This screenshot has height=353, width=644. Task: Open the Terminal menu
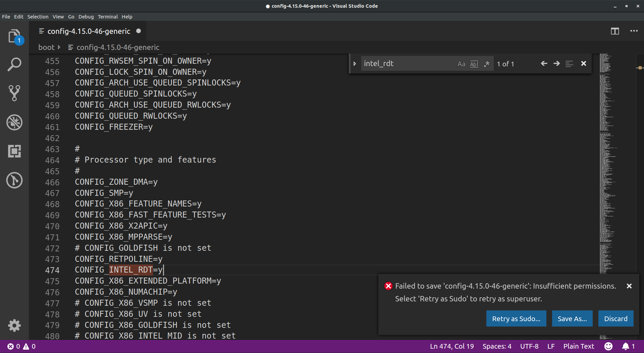108,16
